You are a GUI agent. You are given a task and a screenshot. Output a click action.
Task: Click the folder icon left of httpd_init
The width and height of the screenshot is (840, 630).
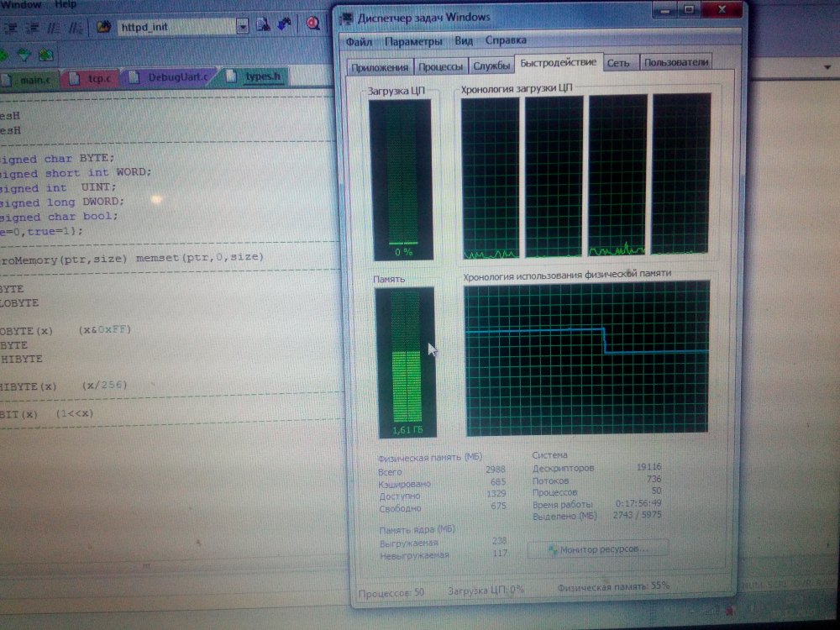click(103, 26)
